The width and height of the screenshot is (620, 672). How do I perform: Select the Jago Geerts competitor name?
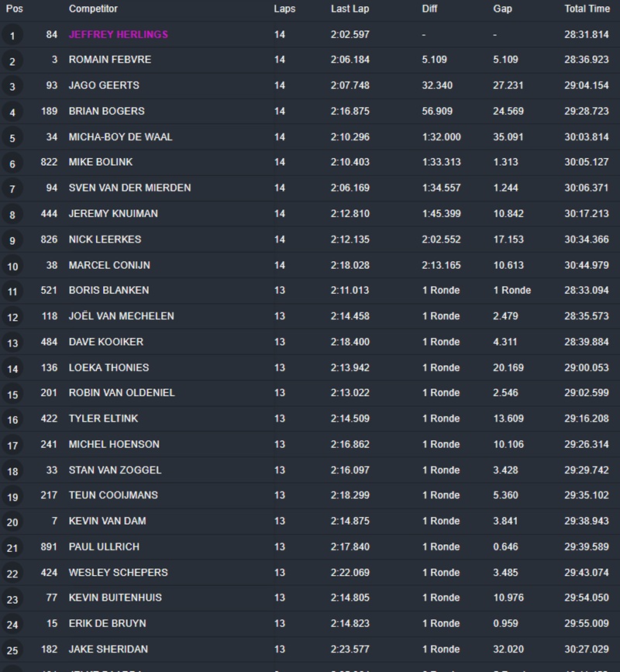point(104,85)
